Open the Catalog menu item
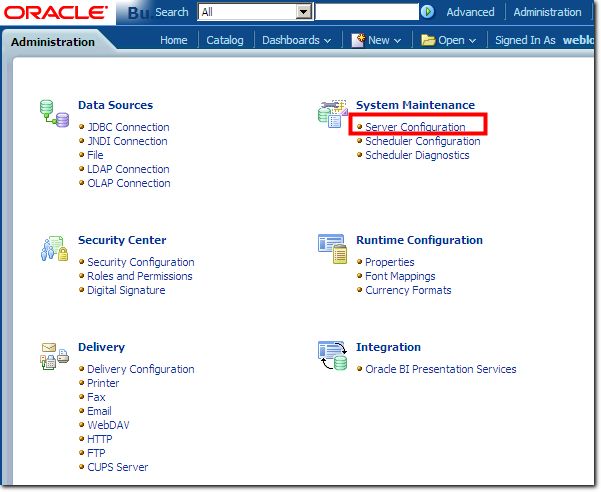The width and height of the screenshot is (601, 492). 224,40
